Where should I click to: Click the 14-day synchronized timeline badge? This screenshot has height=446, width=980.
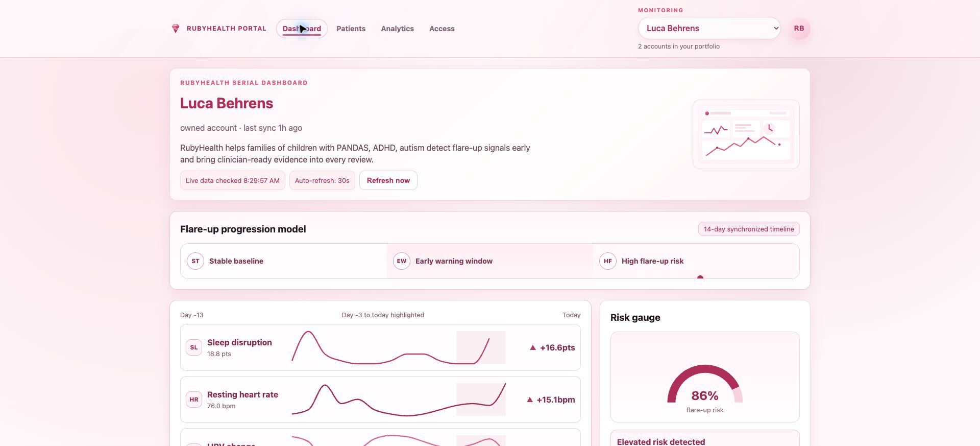coord(749,229)
